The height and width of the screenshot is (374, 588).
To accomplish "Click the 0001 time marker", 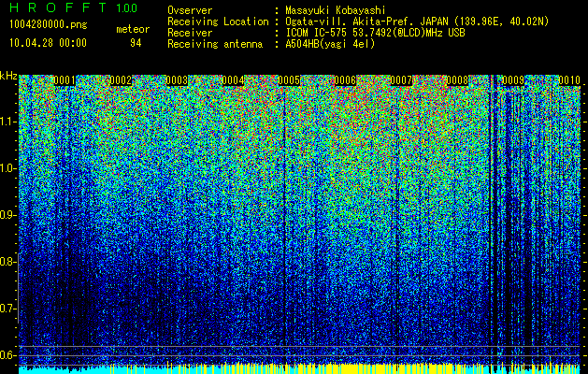I will (x=65, y=80).
